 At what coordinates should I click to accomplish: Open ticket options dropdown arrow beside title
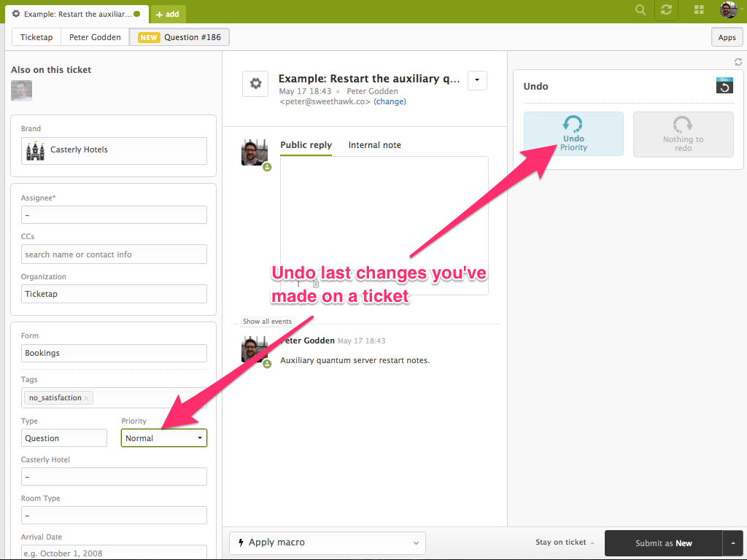pos(477,80)
